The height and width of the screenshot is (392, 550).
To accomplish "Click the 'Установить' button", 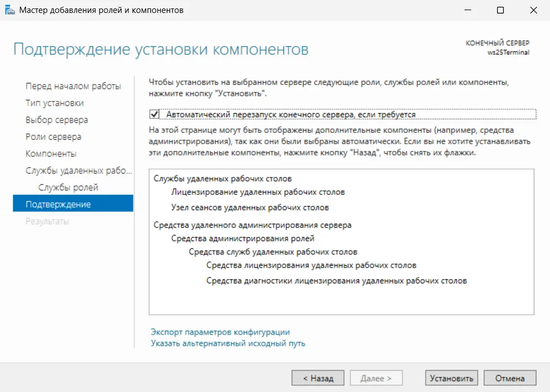I will (x=451, y=378).
